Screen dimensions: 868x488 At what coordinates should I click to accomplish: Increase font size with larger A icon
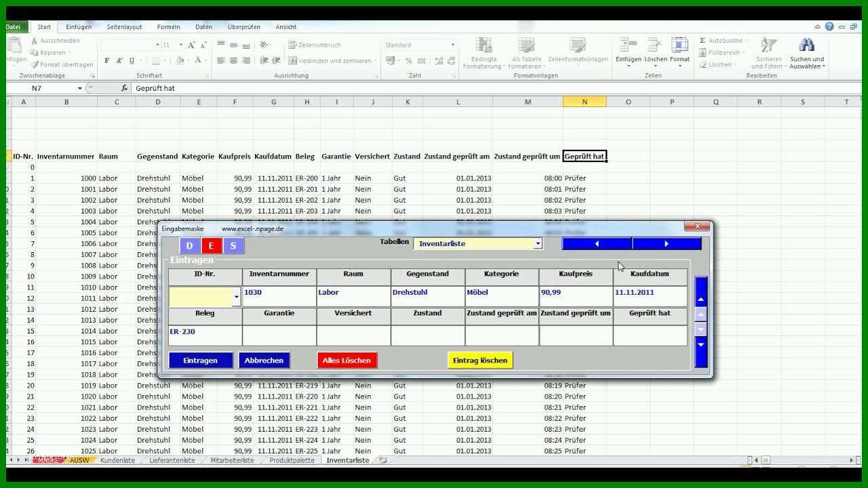click(x=191, y=45)
